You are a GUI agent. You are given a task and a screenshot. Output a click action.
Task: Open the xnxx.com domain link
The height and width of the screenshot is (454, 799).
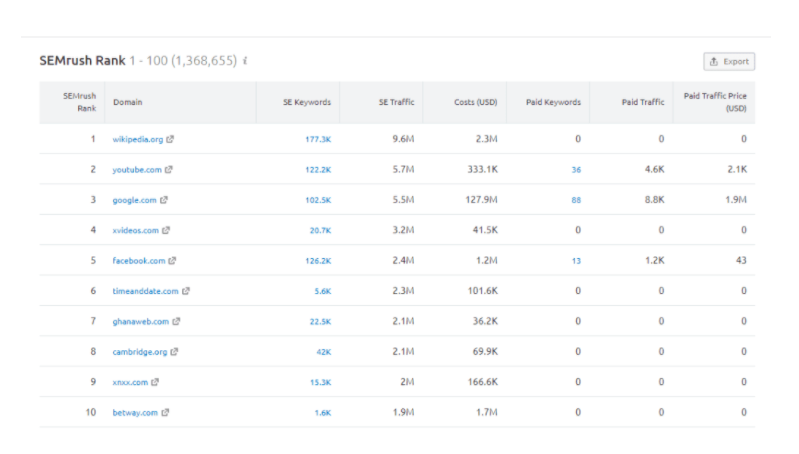[x=130, y=382]
